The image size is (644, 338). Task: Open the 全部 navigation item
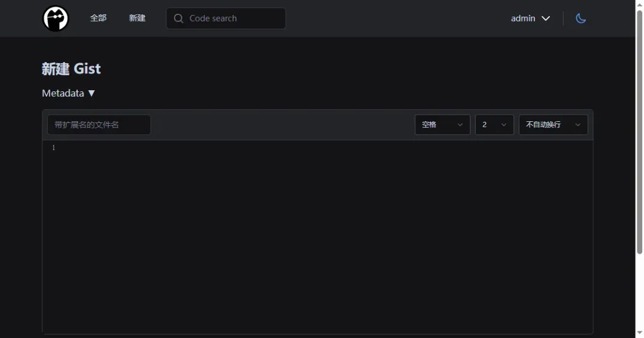click(98, 19)
